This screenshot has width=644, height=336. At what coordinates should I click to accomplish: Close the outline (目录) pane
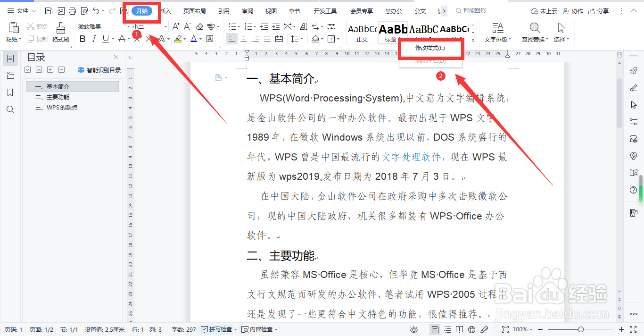[116, 57]
